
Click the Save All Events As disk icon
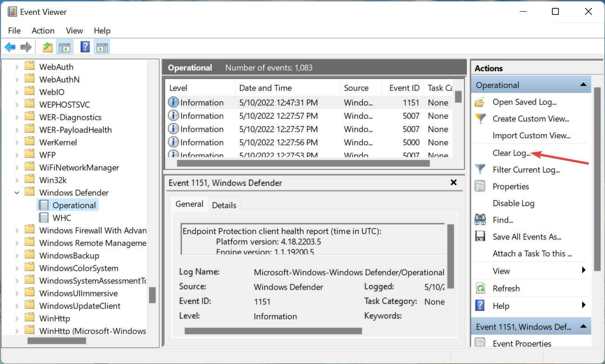[x=480, y=236]
